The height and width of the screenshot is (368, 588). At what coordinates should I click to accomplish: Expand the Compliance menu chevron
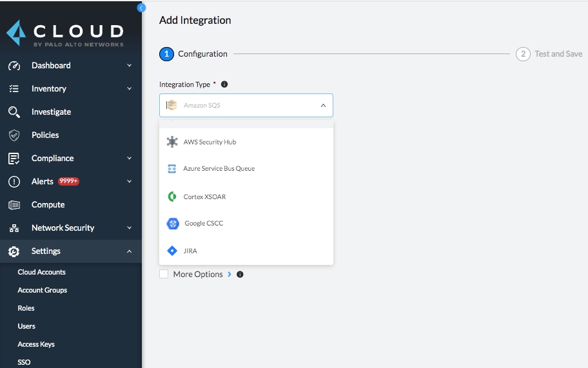[129, 159]
